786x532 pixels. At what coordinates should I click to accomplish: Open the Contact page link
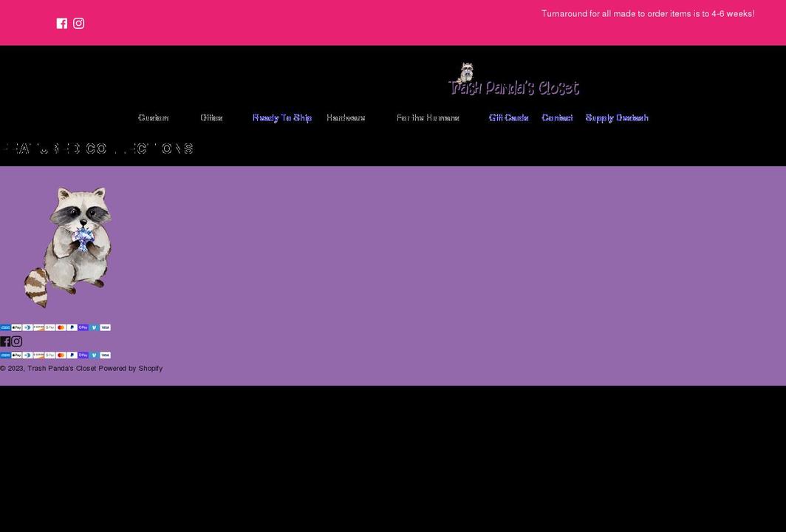558,117
